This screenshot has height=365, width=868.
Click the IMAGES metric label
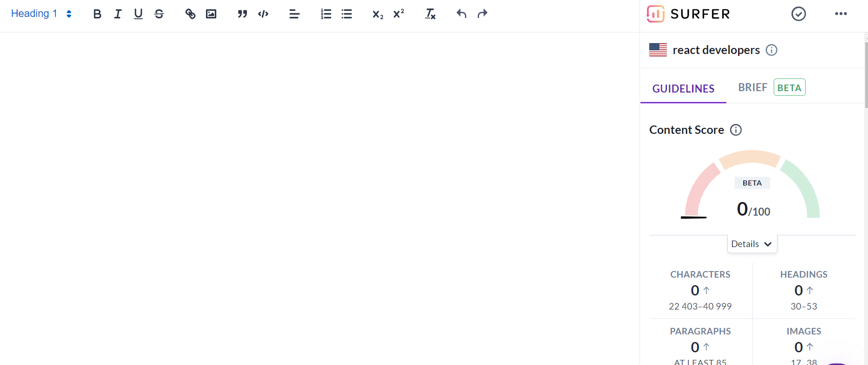pyautogui.click(x=804, y=331)
